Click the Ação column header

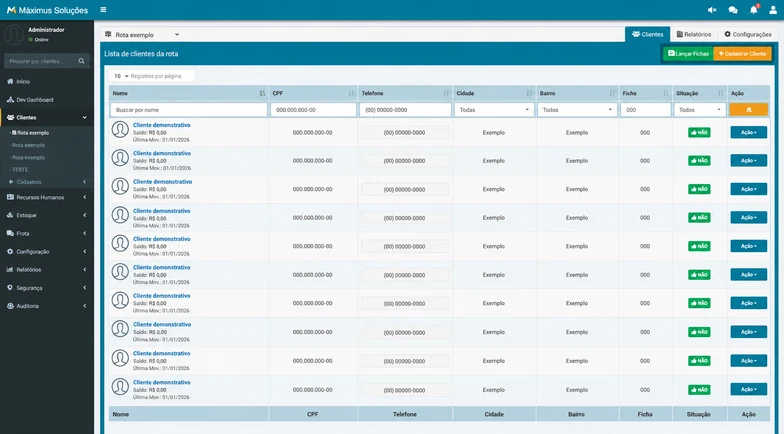click(737, 94)
